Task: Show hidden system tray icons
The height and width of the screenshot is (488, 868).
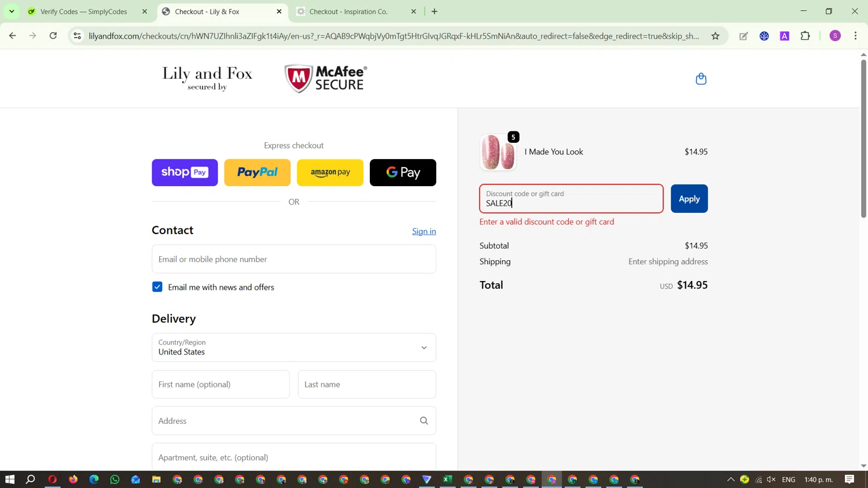Action: tap(731, 479)
